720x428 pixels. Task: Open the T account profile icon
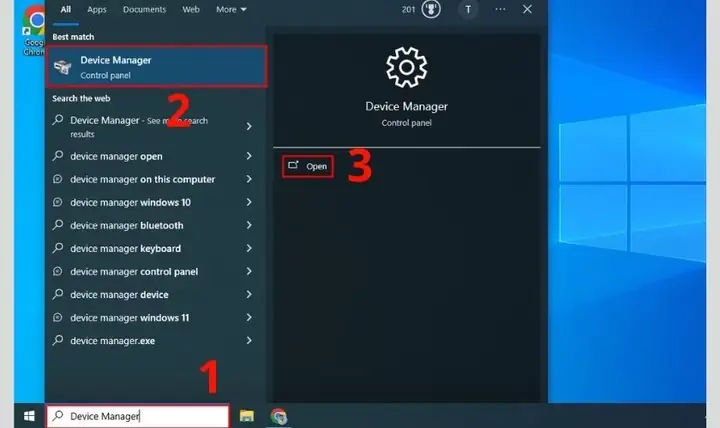468,10
